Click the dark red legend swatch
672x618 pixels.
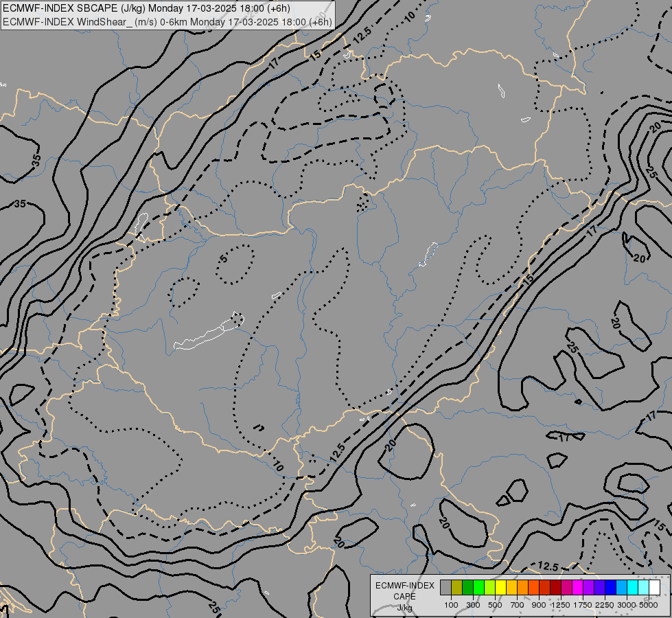pos(556,588)
